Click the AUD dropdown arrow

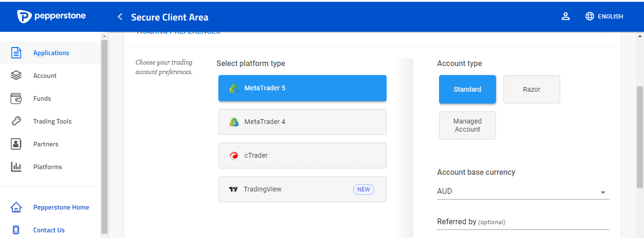pos(603,192)
